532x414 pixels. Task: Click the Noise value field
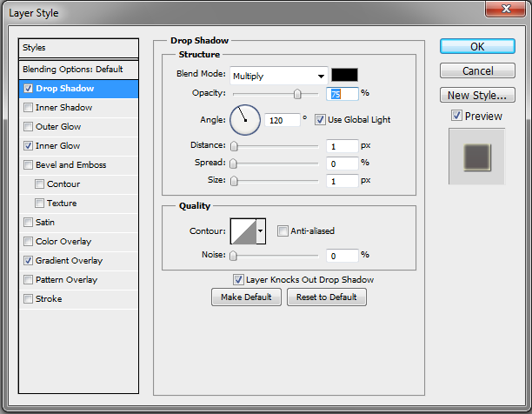pyautogui.click(x=342, y=256)
